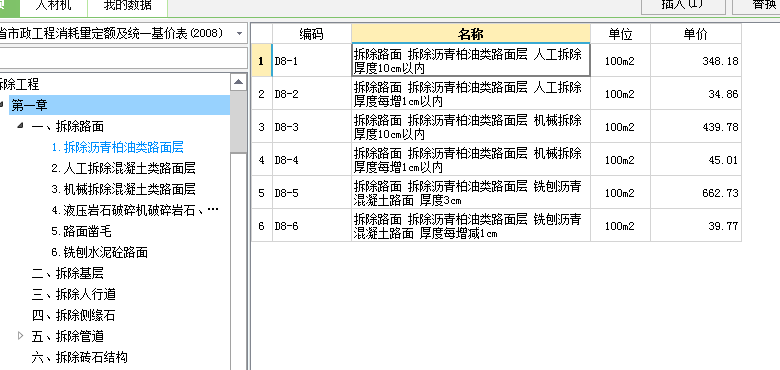Screen dimensions: 780x370
Task: Click price cell 348.18
Action: 695,61
